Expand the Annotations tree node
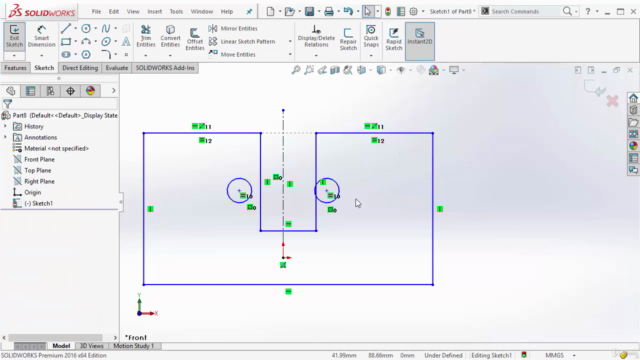Image resolution: width=640 pixels, height=360 pixels. pyautogui.click(x=5, y=138)
